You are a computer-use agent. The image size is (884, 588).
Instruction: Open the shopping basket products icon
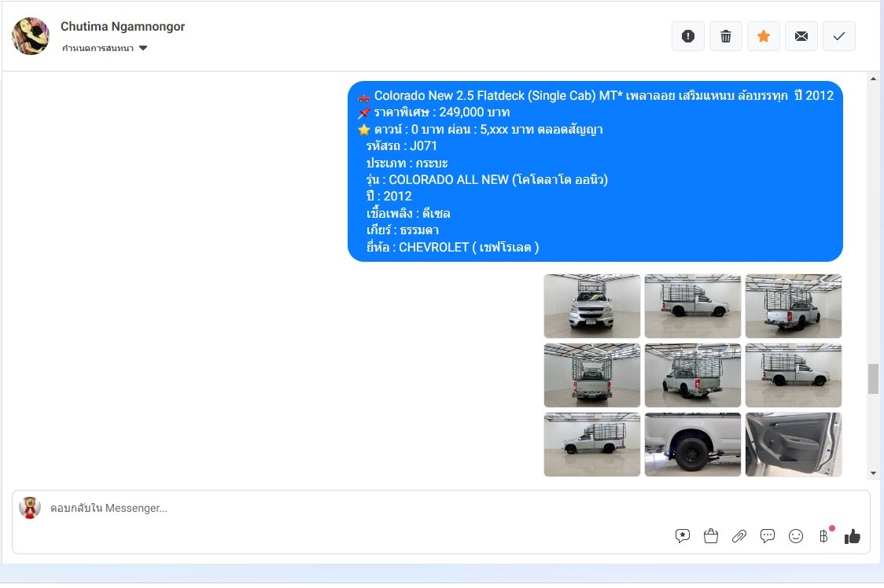[x=711, y=536]
